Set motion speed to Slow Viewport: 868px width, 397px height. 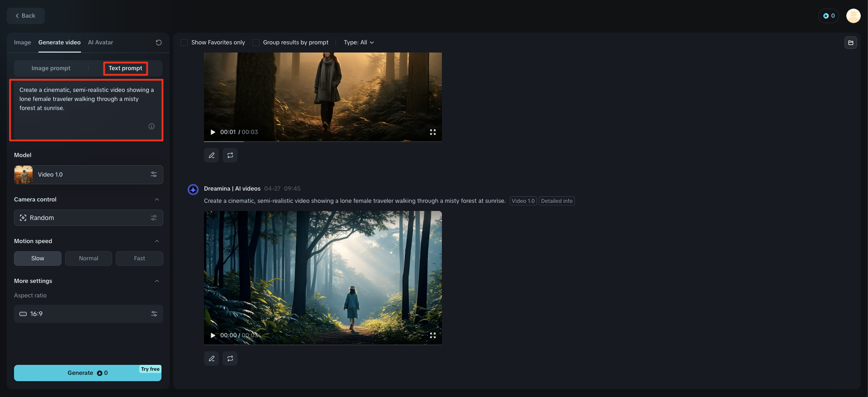pos(38,258)
